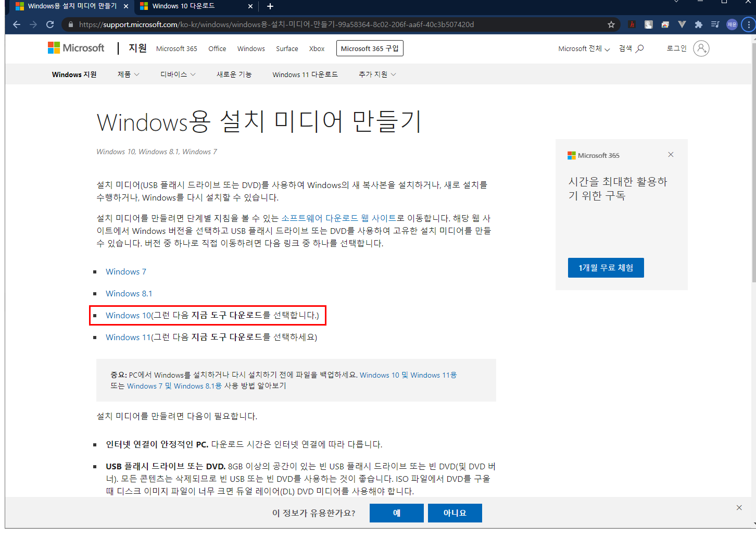
Task: Open 'Windows 7 및 Windows 8.1용' link
Action: (x=174, y=386)
